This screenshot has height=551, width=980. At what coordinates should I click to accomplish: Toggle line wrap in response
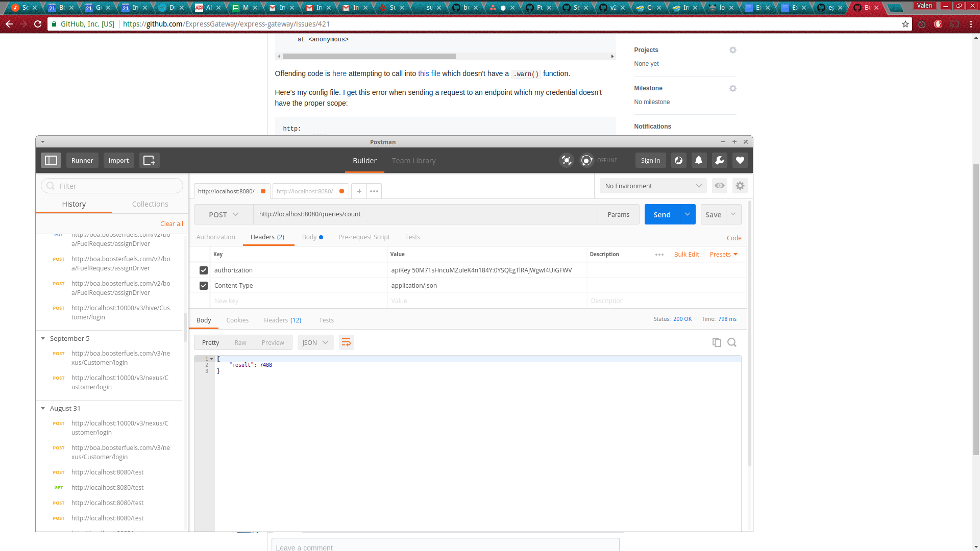pyautogui.click(x=346, y=342)
